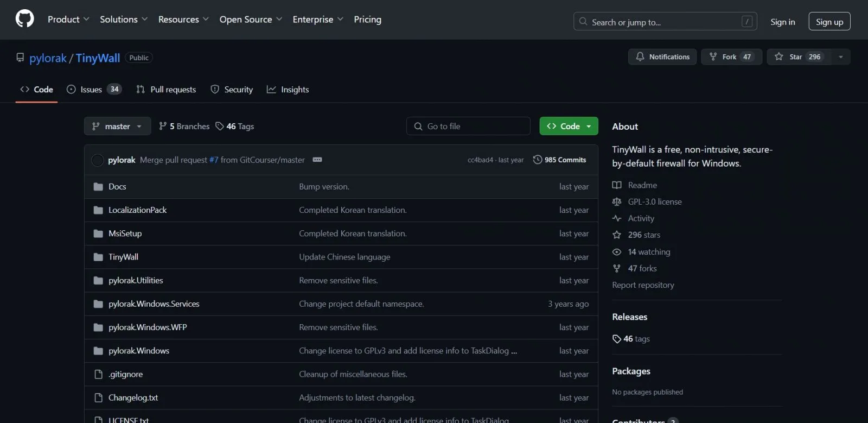Screen dimensions: 868x423
Task: Open the 985 Commits history link
Action: pyautogui.click(x=560, y=160)
